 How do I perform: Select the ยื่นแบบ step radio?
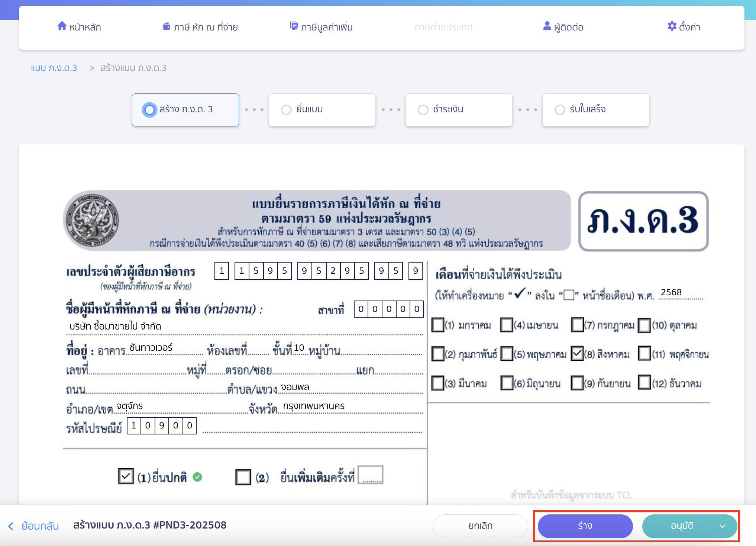pos(286,109)
